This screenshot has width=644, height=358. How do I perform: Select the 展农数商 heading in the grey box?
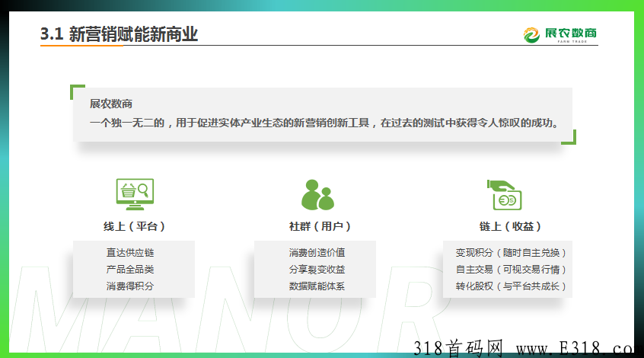click(111, 104)
